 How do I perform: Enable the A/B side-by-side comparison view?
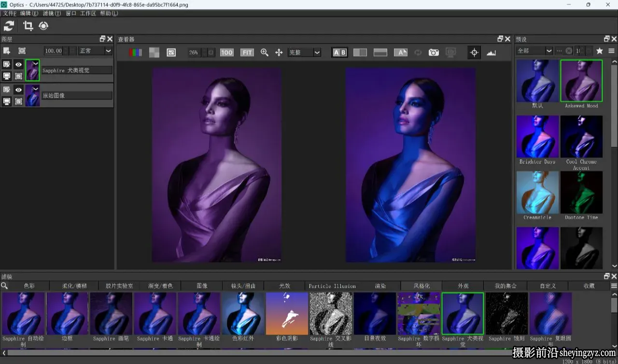click(x=339, y=53)
